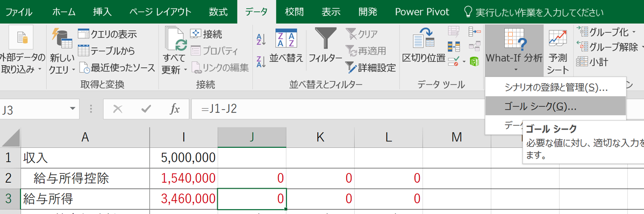Select row 2 header
The width and height of the screenshot is (644, 214).
pyautogui.click(x=10, y=178)
